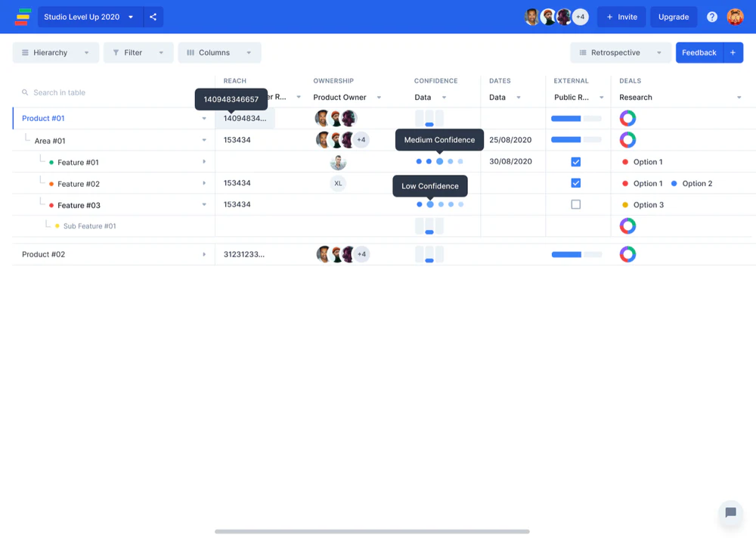This screenshot has width=756, height=538.
Task: Click the Invite button
Action: pyautogui.click(x=621, y=17)
